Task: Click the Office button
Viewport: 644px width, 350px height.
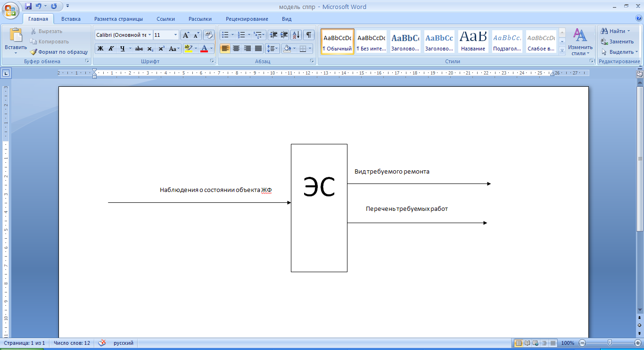Action: pyautogui.click(x=10, y=9)
